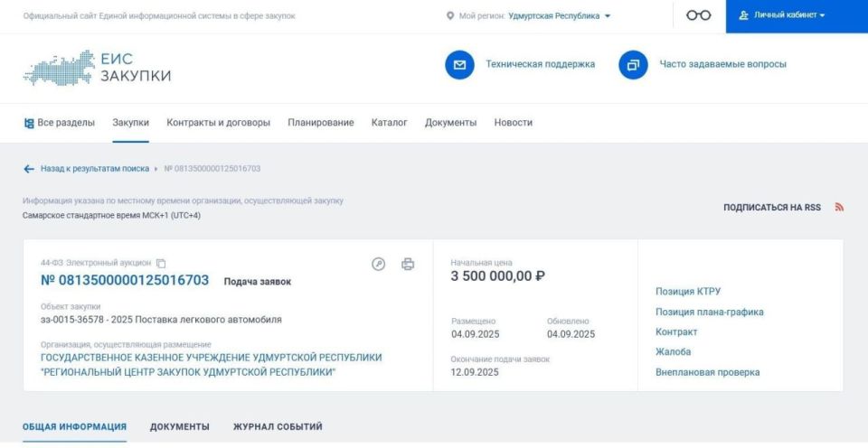The image size is (868, 448).
Task: Open the Позиция КТРУ link
Action: (688, 292)
